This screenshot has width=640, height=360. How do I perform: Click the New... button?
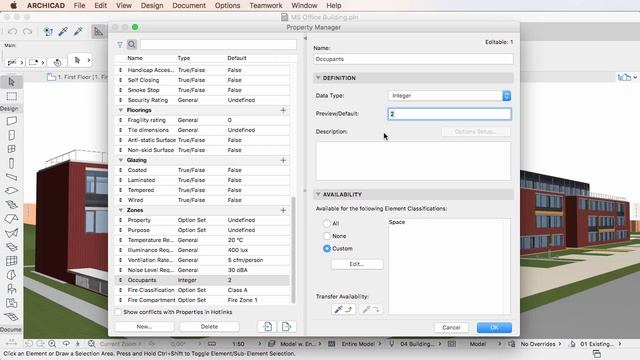point(144,327)
